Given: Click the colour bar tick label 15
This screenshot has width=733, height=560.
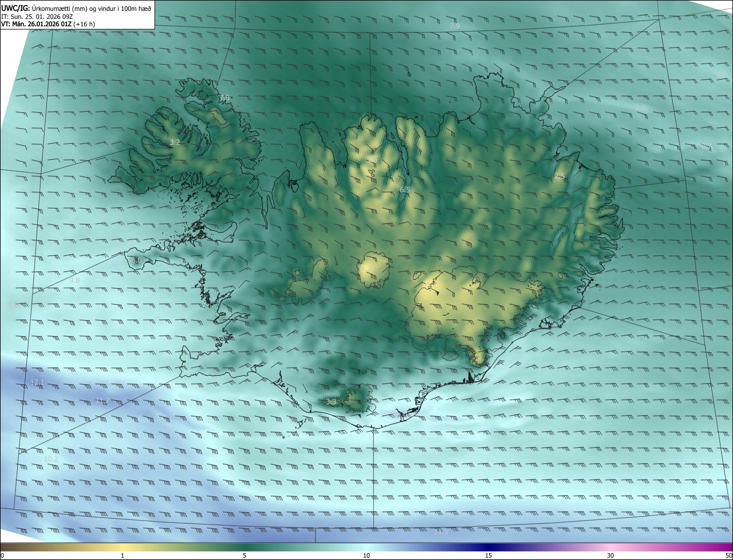Looking at the screenshot, I should tap(488, 555).
